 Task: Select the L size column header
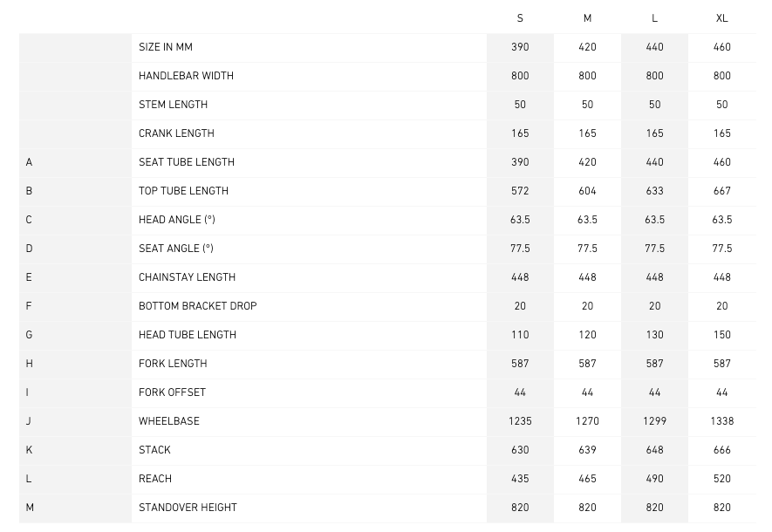pyautogui.click(x=654, y=18)
